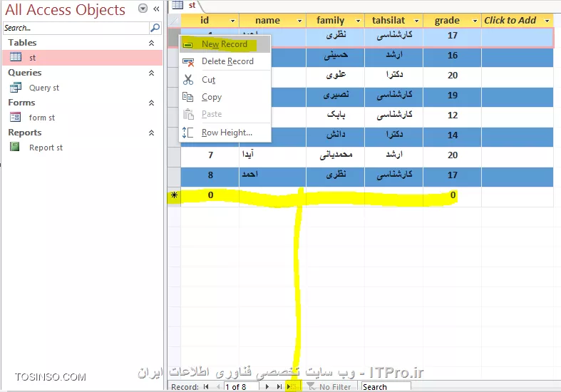The image size is (561, 392).
Task: Click datasheet icon on the st tab
Action: point(177,5)
